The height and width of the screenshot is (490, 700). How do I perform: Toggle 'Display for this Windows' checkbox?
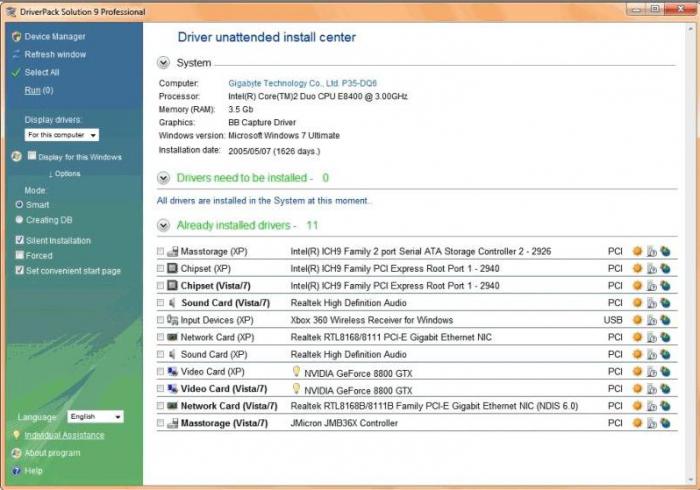(x=32, y=155)
